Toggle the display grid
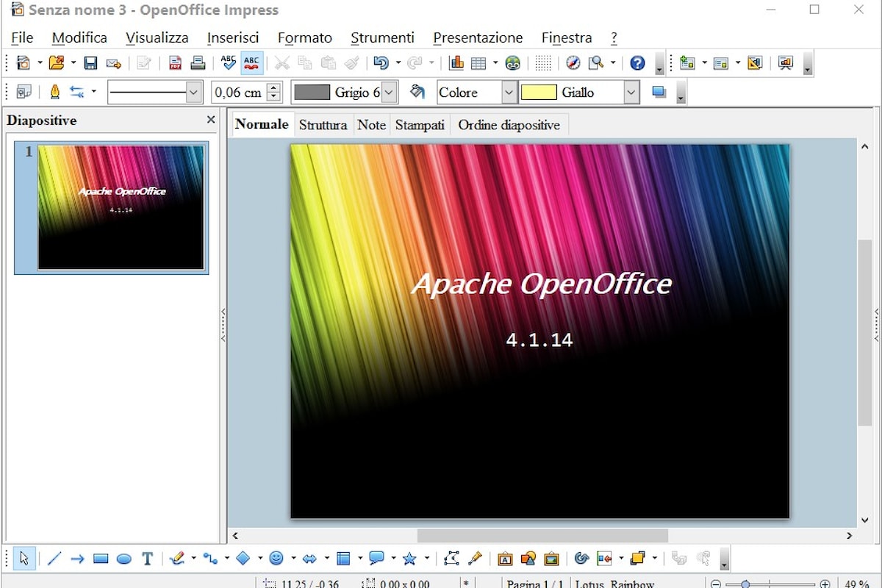Image resolution: width=882 pixels, height=588 pixels. pyautogui.click(x=543, y=63)
